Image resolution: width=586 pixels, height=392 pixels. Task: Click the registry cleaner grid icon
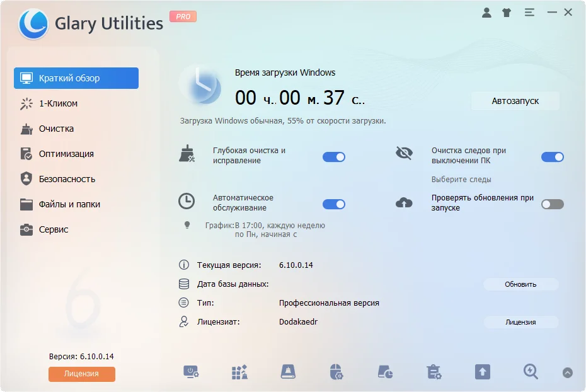click(x=239, y=372)
